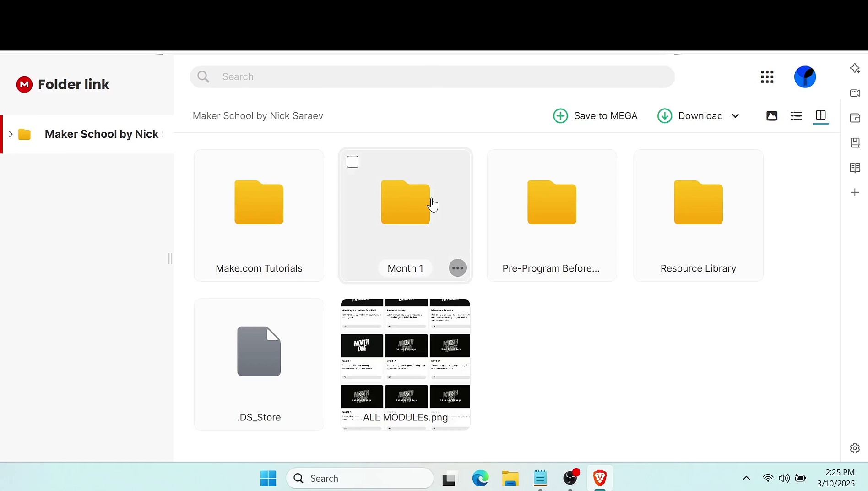Check the Month 1 folder checkbox
868x491 pixels.
click(353, 162)
